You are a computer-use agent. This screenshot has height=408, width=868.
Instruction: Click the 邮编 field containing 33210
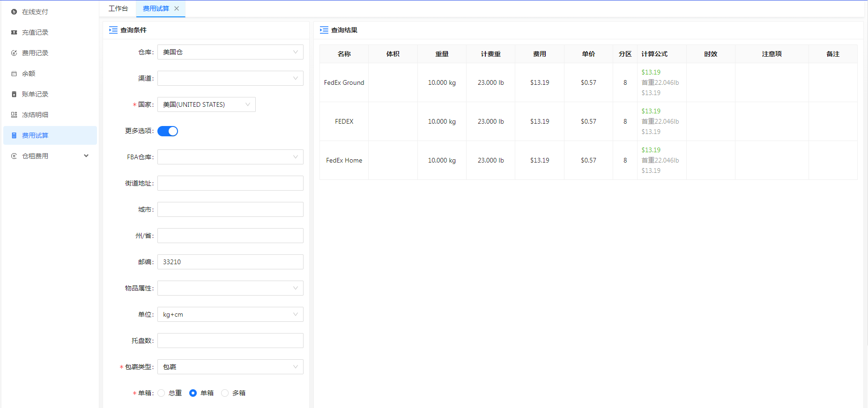pos(230,262)
